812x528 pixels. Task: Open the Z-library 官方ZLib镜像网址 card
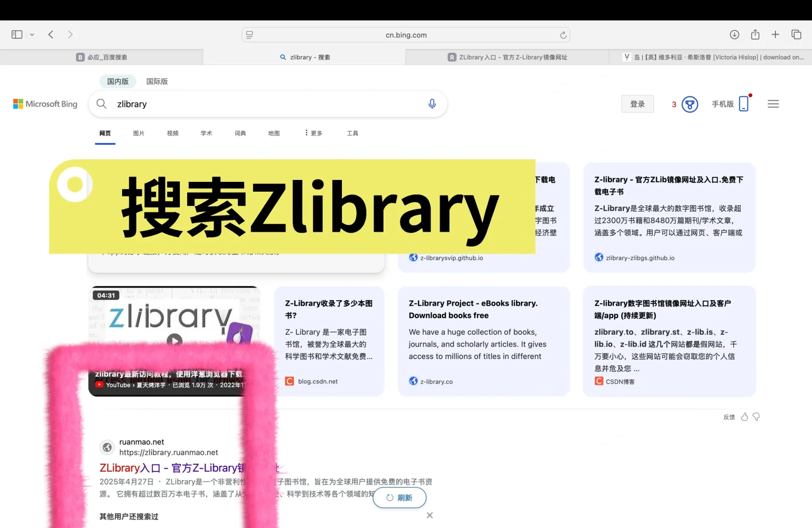coord(669,218)
